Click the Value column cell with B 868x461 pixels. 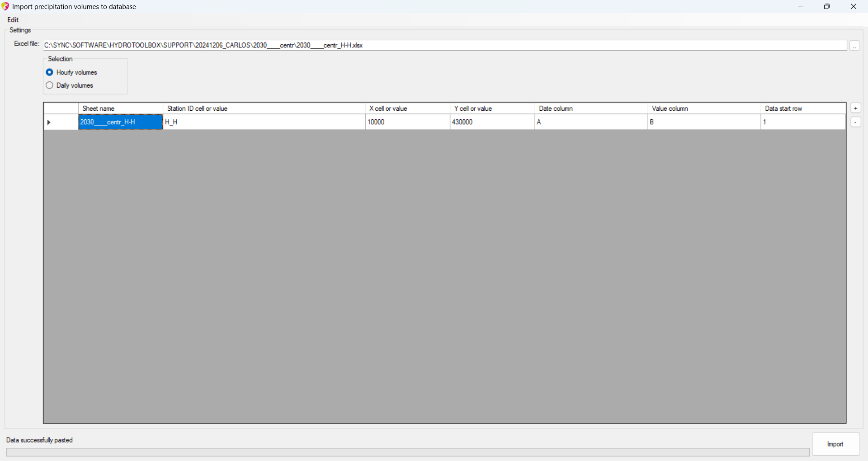(704, 122)
